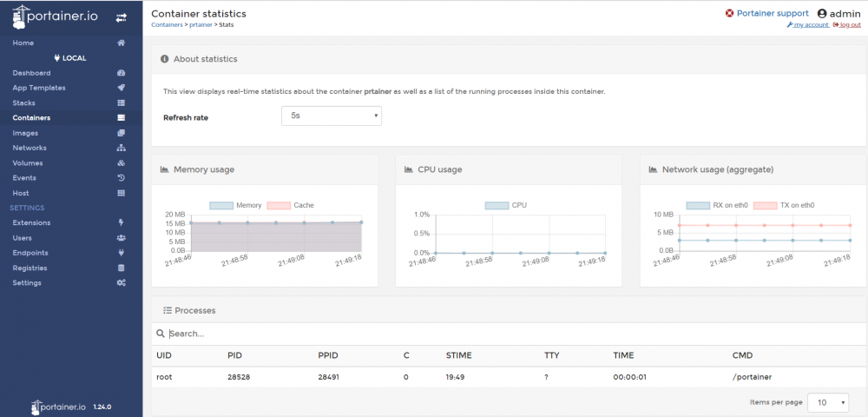
Task: Click the Users group icon in sidebar
Action: [122, 238]
